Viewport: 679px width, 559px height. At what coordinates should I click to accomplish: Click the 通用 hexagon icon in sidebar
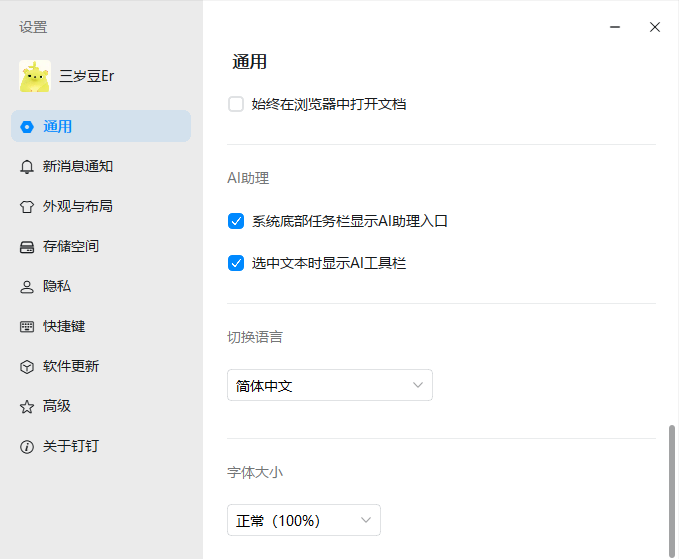point(27,127)
